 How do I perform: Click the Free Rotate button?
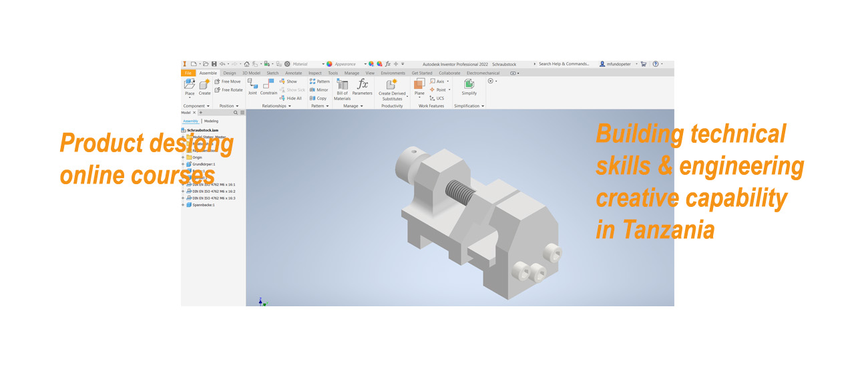pyautogui.click(x=228, y=90)
